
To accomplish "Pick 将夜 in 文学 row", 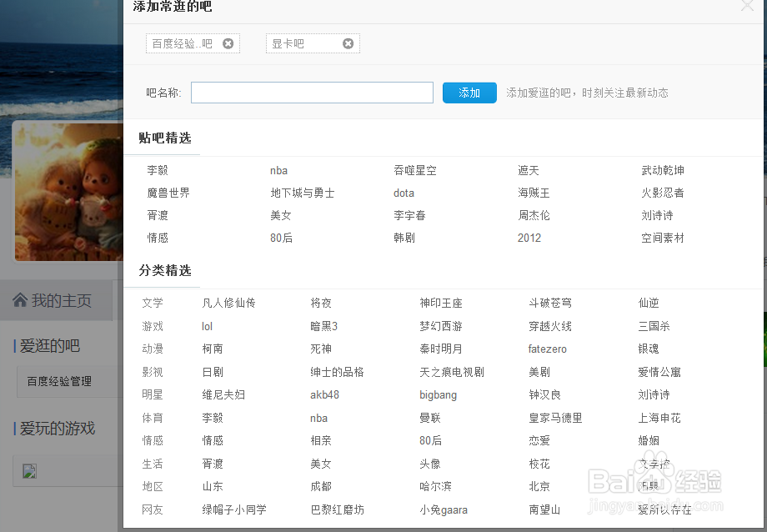I will (x=321, y=303).
